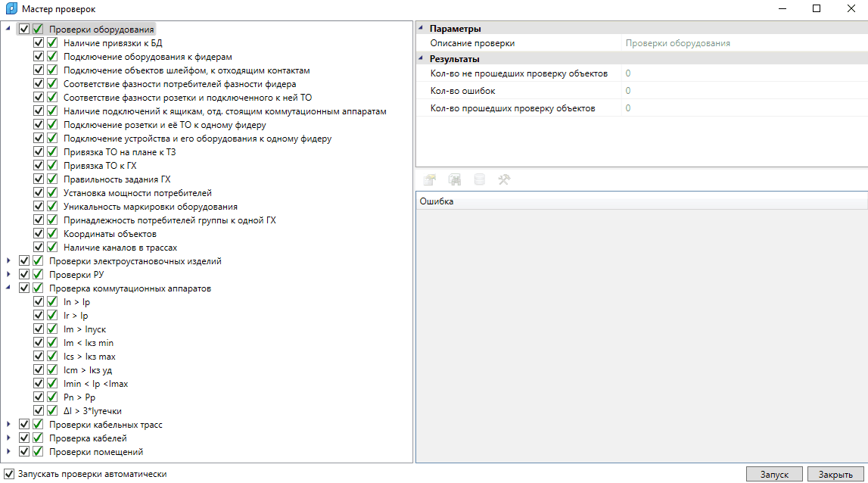Collapse the Параметры section
Screen dimensions: 868x483
421,29
